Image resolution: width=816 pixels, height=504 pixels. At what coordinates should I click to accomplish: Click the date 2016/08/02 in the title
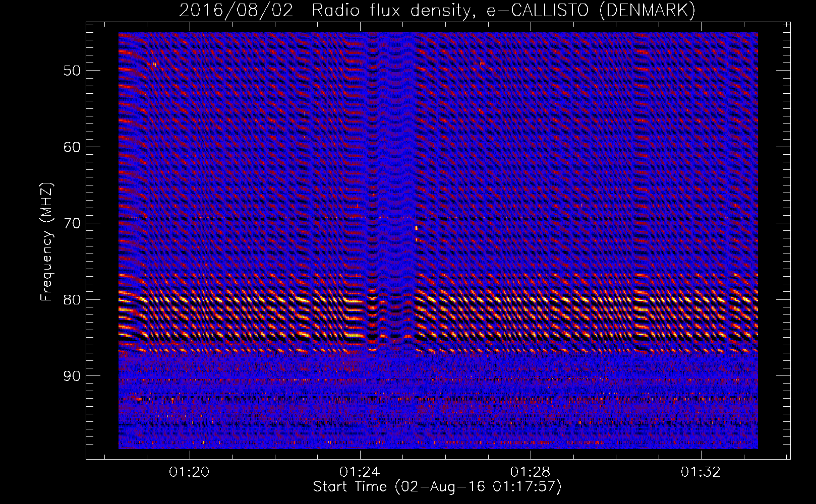pos(236,10)
